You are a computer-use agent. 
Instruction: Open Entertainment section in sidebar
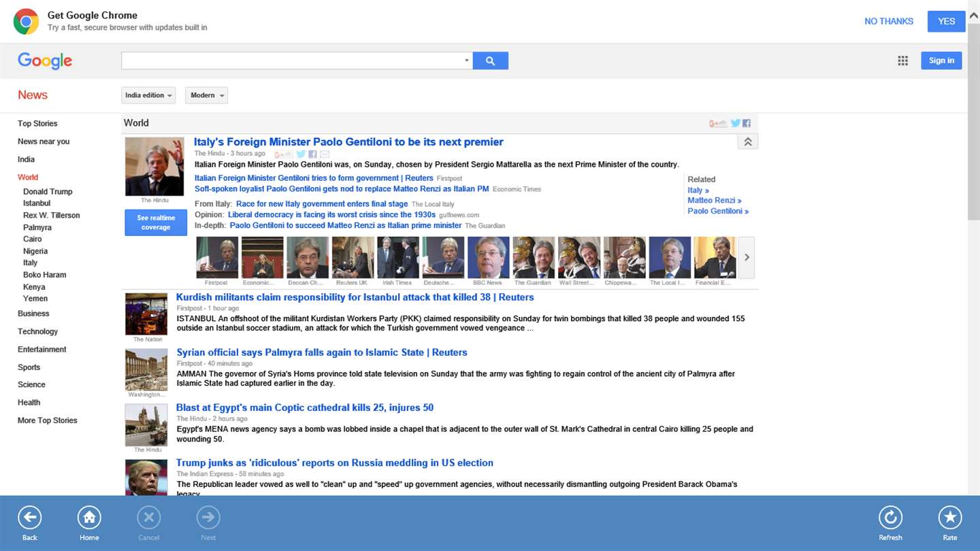tap(42, 349)
